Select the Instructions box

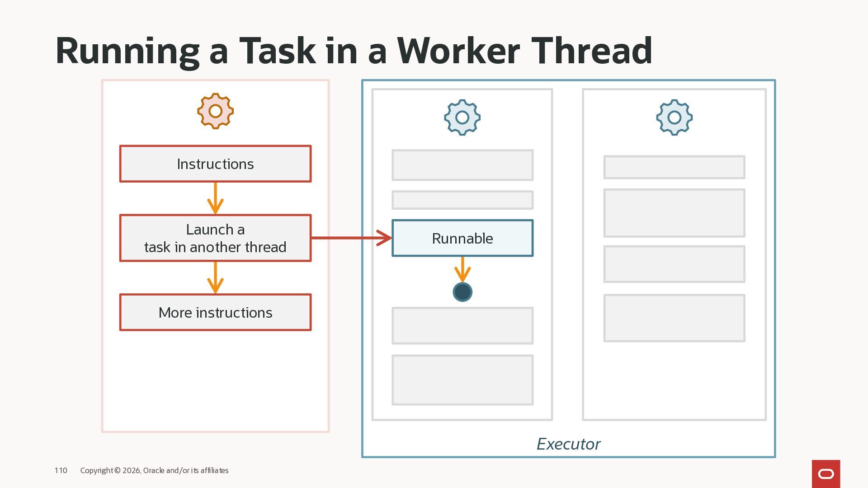pyautogui.click(x=215, y=164)
